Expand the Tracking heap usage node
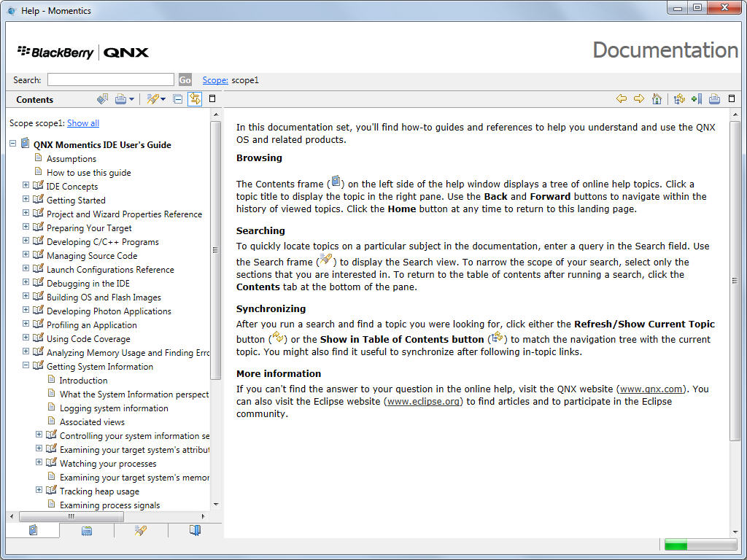Screen dimensions: 747x560 39,491
